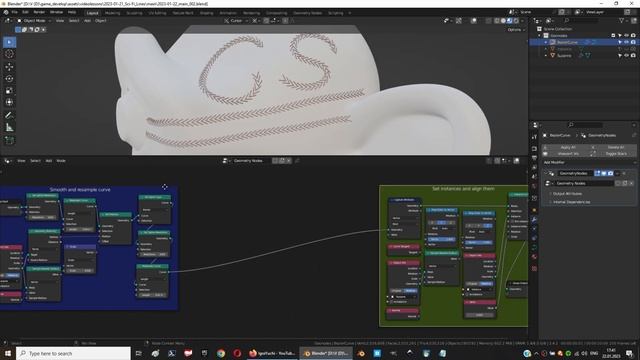Viewport: 640px width, 360px height.
Task: Click the Geometry Nodes node group name field
Action: tap(584, 183)
